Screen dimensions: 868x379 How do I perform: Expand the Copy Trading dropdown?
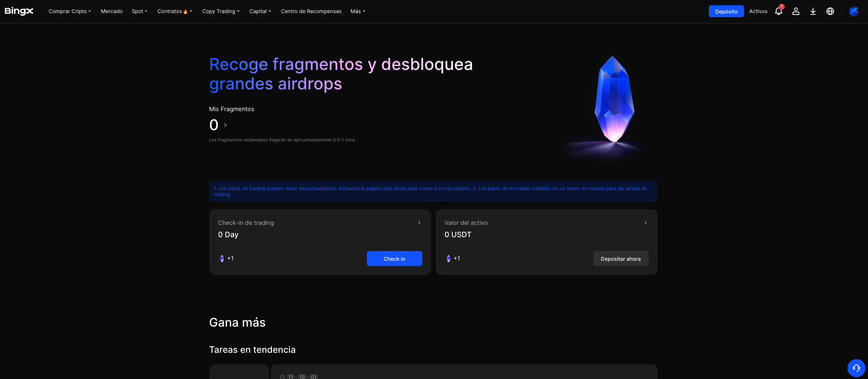[221, 11]
